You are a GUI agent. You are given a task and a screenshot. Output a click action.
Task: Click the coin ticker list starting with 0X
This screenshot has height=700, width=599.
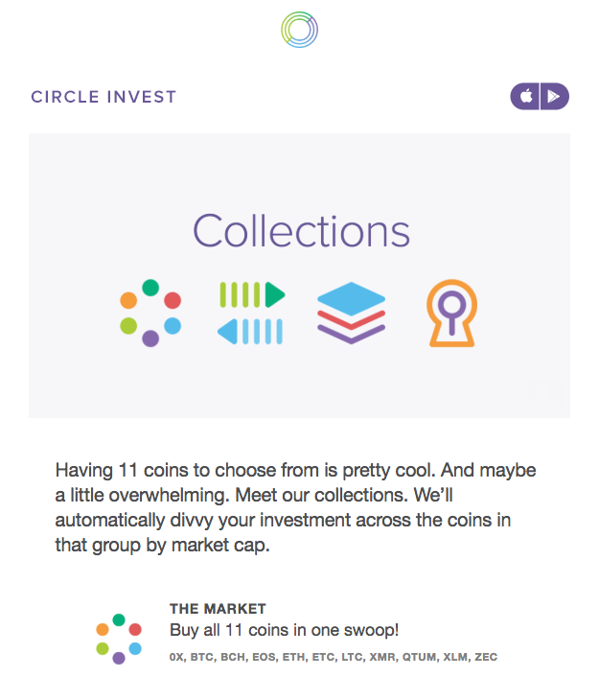coord(333,657)
